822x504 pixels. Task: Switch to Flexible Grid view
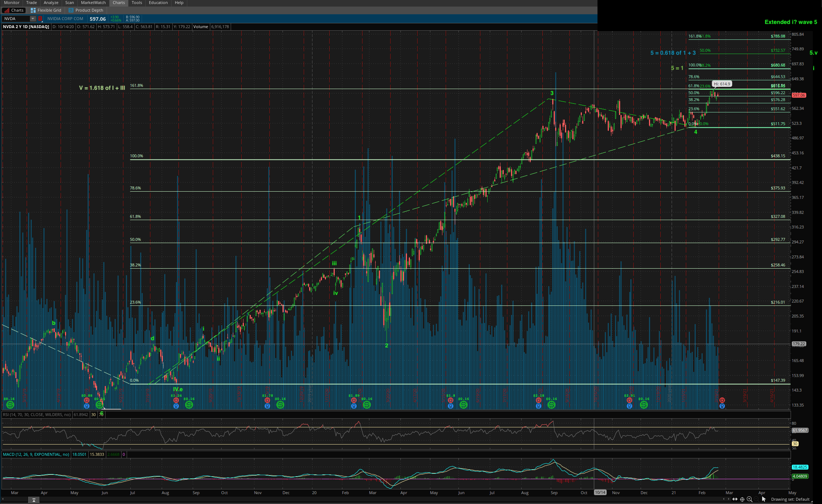(46, 10)
